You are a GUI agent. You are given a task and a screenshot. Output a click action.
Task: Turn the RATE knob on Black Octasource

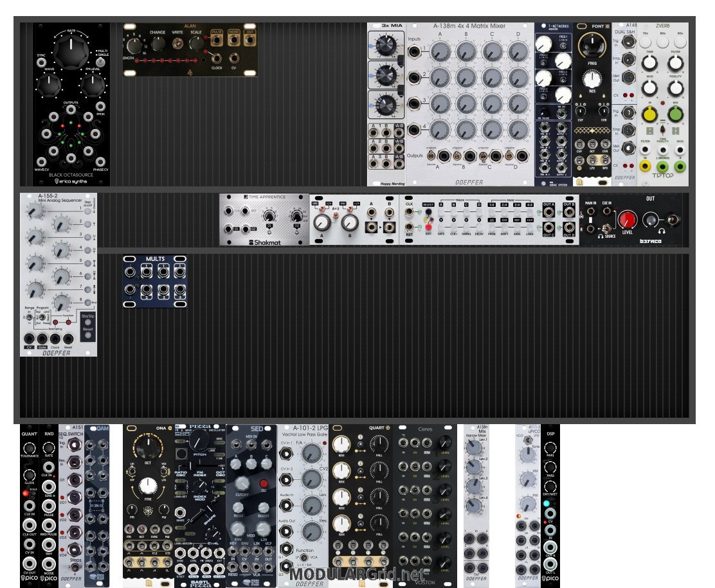71,52
